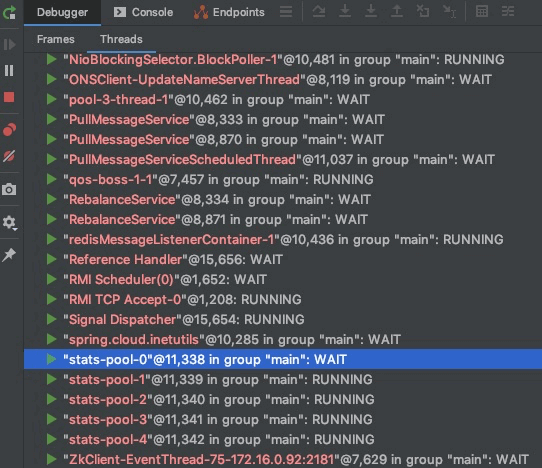Select the "RMI Scheduler(0)"@1,652 row
Image resolution: width=542 pixels, height=468 pixels.
click(283, 280)
